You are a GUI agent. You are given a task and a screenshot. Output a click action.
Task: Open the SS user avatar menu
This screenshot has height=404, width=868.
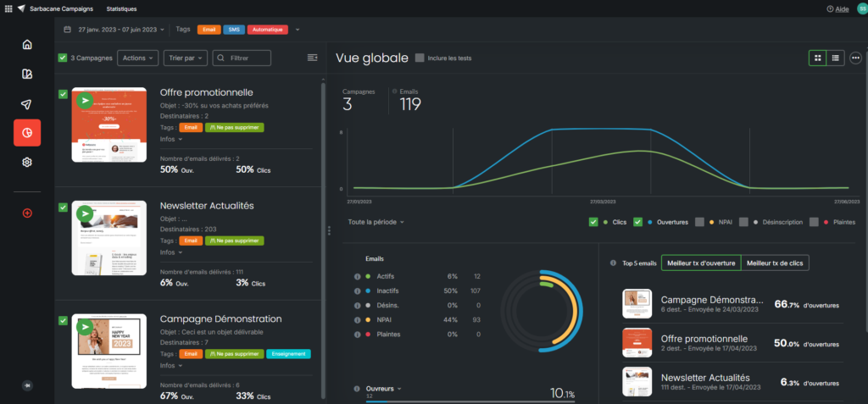[861, 8]
